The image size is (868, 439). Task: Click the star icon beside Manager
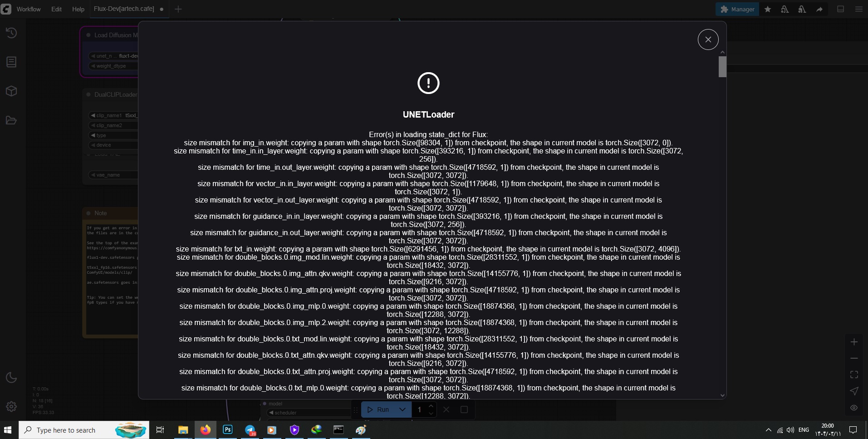[x=768, y=9]
